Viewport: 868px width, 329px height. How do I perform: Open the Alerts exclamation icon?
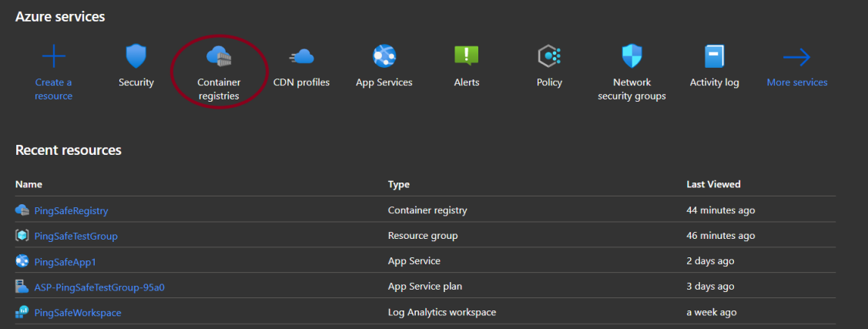466,55
